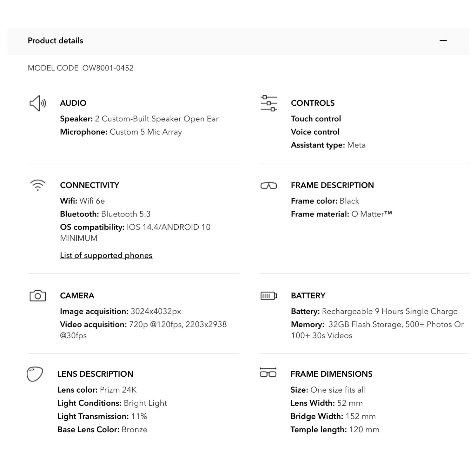Open the List of supported phones link
The height and width of the screenshot is (476, 476).
click(x=106, y=255)
